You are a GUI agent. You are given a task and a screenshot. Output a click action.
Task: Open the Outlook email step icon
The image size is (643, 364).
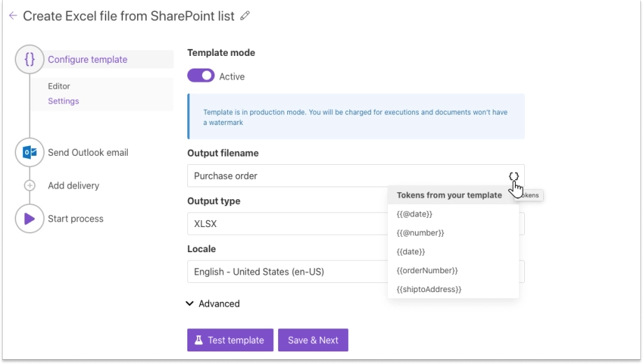[x=29, y=152]
